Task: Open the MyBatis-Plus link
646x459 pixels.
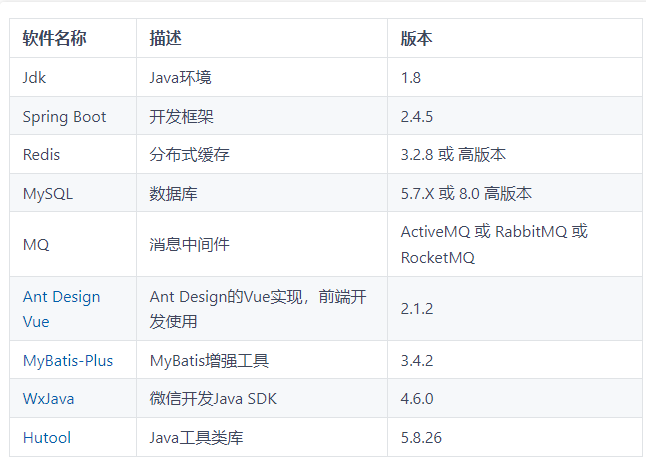Action: 68,361
